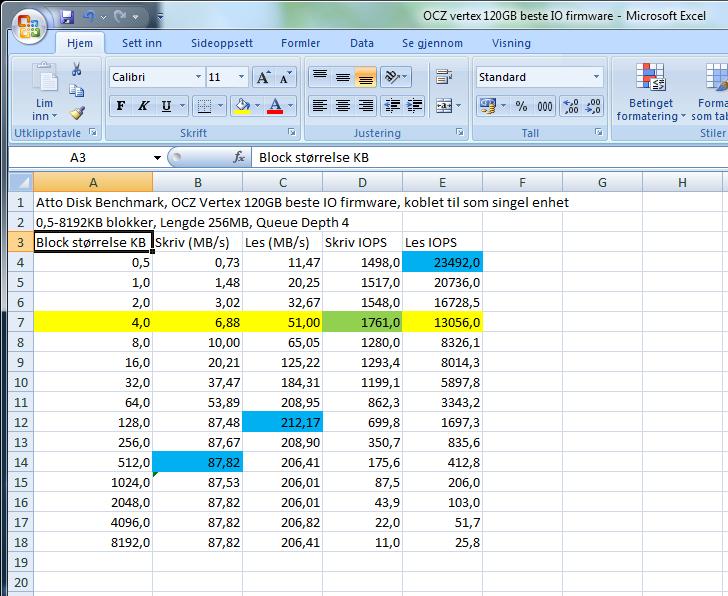Redo the last action

coord(121,18)
